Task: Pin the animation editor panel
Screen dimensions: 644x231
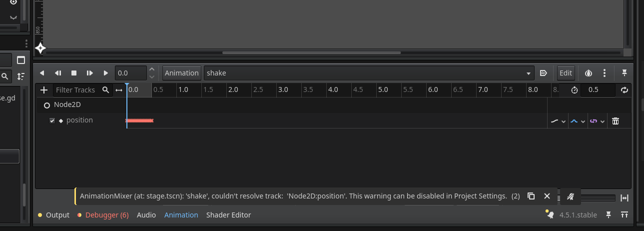Action: 624,73
